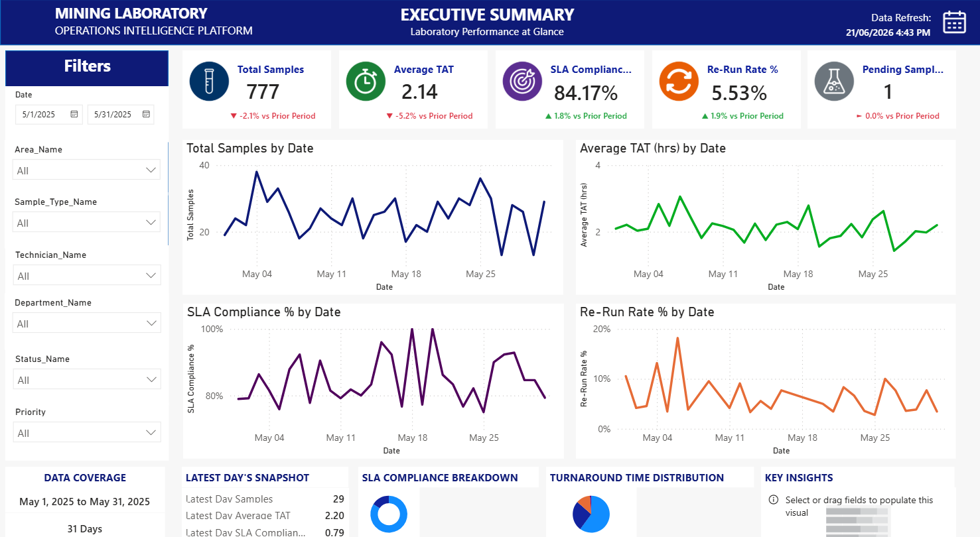Click the Re-Run Rate value 5.53%
Screen dimensions: 980x537
[x=739, y=93]
